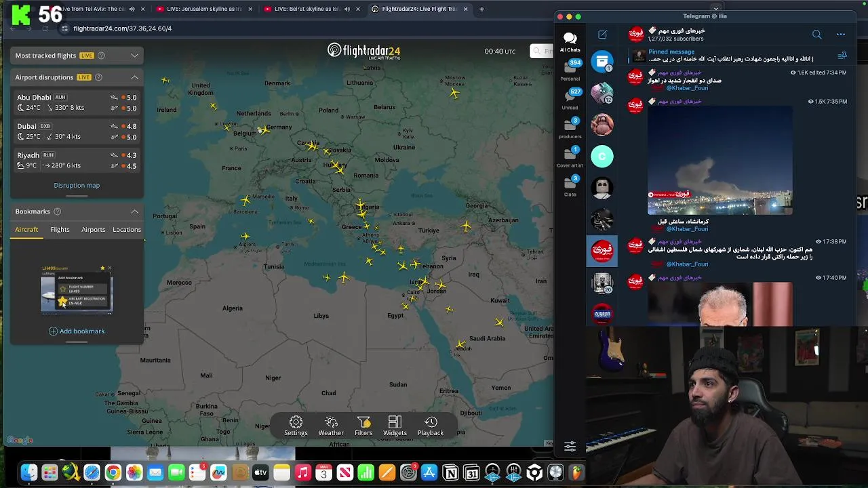Open producers folder in Telegram
This screenshot has width=868, height=488.
570,128
